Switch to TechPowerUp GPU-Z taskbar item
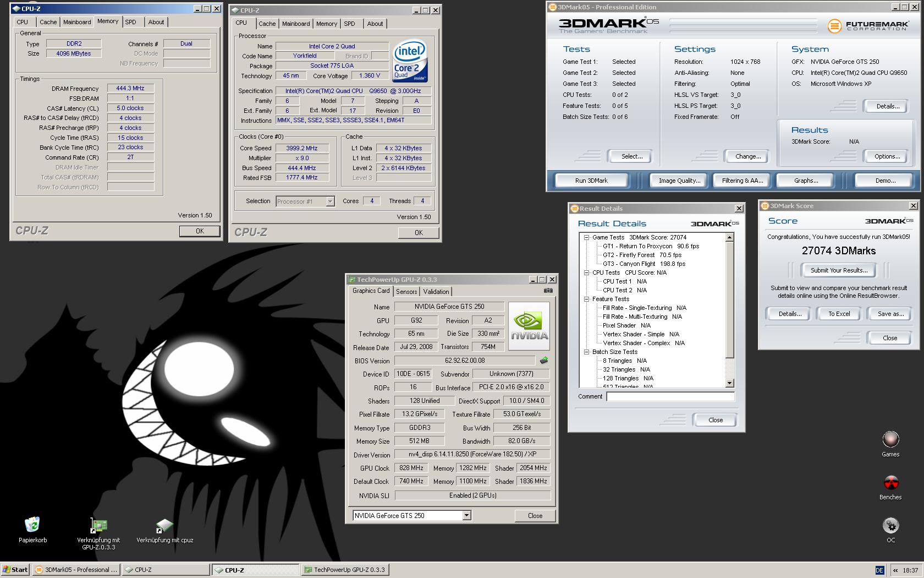The width and height of the screenshot is (924, 578). coord(345,570)
